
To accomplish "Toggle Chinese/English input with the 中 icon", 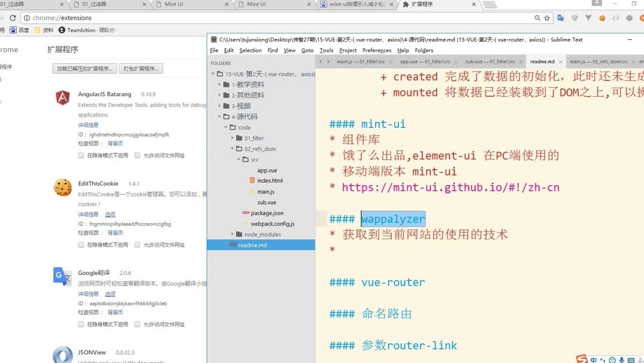I will [x=594, y=359].
